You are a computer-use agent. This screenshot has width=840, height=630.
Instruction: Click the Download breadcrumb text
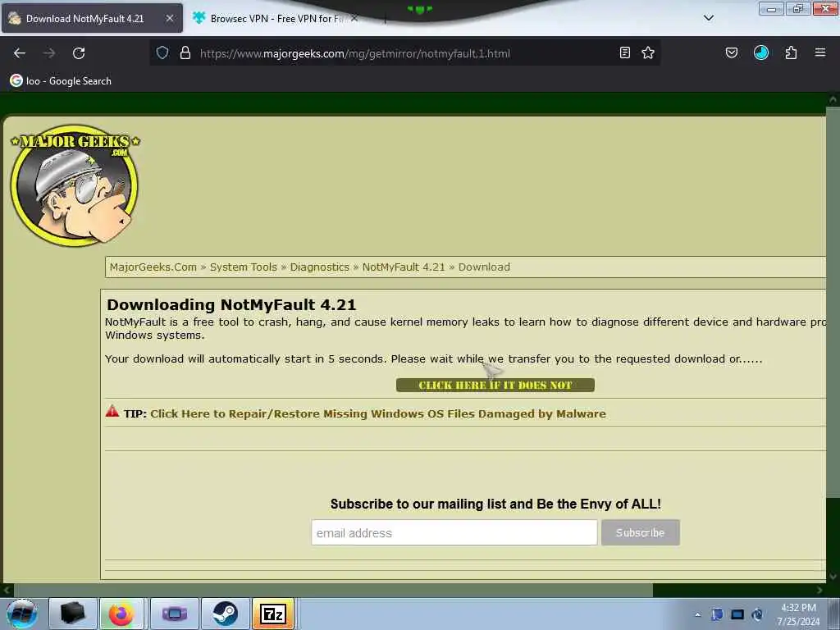point(484,267)
